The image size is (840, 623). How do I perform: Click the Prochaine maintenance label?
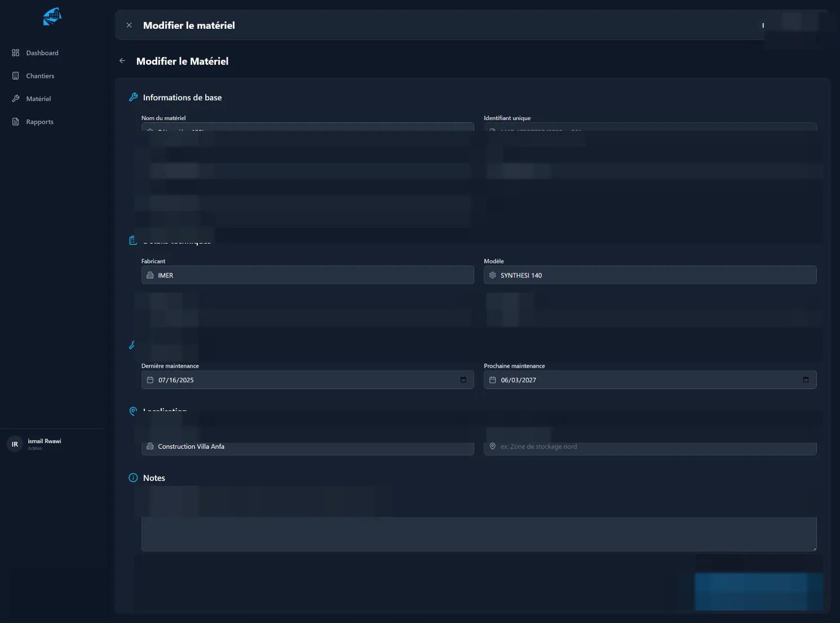pos(514,366)
